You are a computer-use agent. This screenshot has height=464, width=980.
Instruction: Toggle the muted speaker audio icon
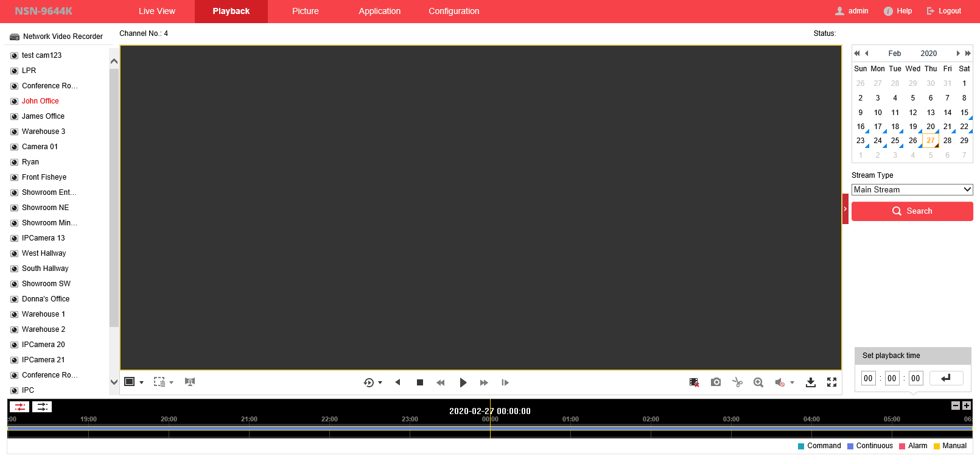780,382
